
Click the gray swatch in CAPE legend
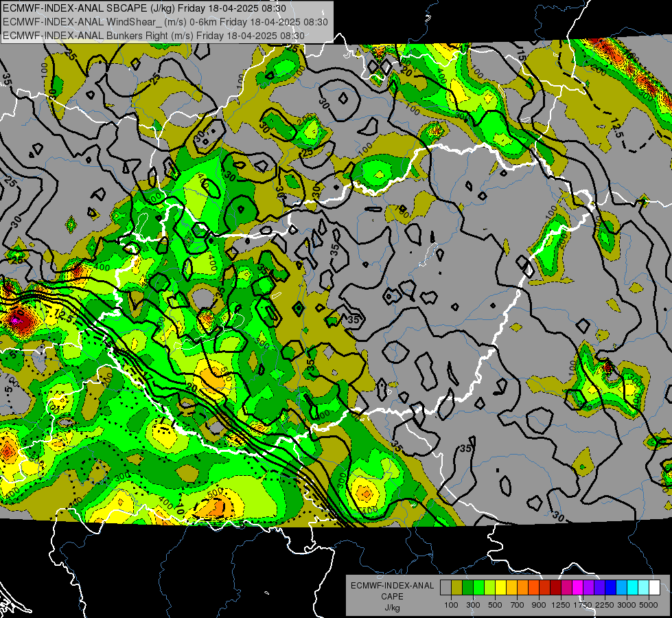point(445,588)
